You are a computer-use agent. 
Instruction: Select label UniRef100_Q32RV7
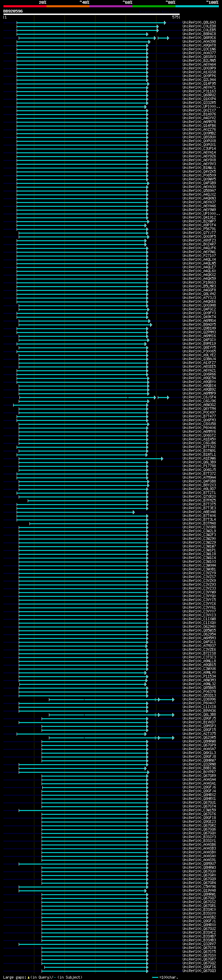point(199,944)
